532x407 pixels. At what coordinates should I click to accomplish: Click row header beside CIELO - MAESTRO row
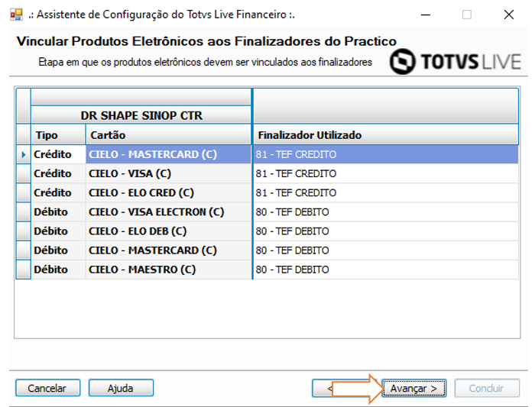(24, 270)
